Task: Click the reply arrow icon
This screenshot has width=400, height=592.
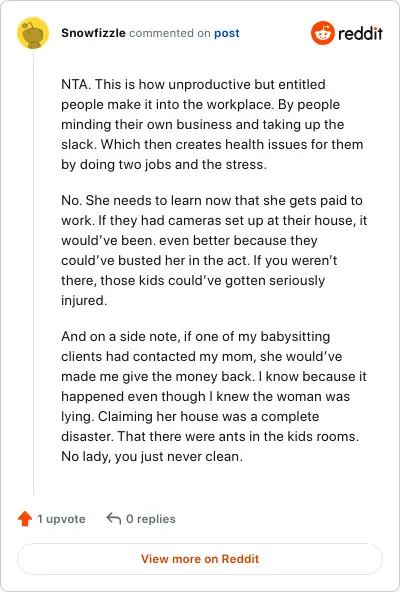Action: coord(114,518)
